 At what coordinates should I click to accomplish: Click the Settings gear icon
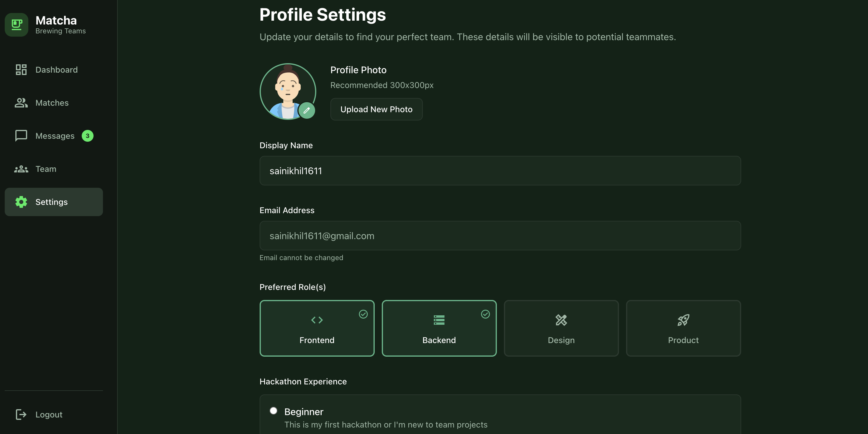click(21, 202)
